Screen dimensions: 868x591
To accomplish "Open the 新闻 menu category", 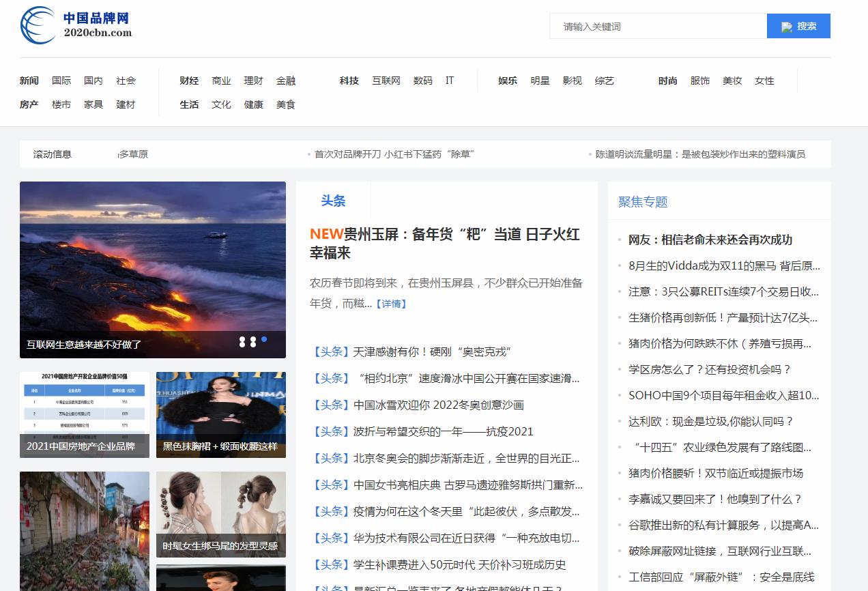I will [x=29, y=81].
